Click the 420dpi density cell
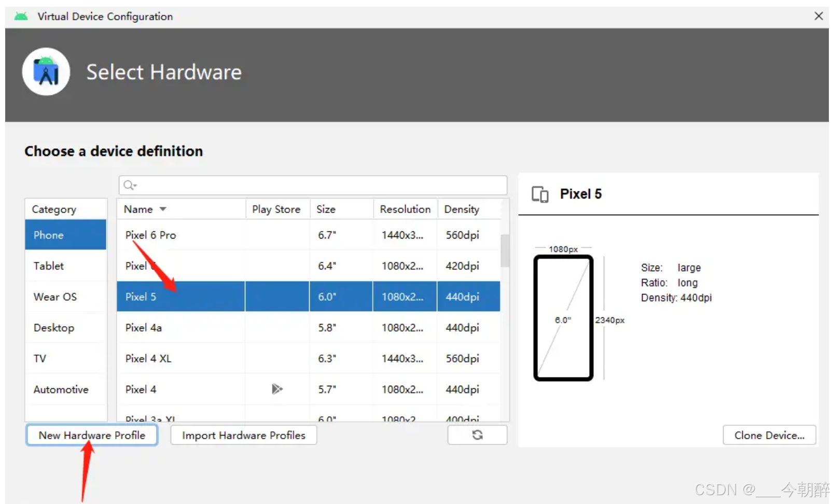 click(462, 265)
